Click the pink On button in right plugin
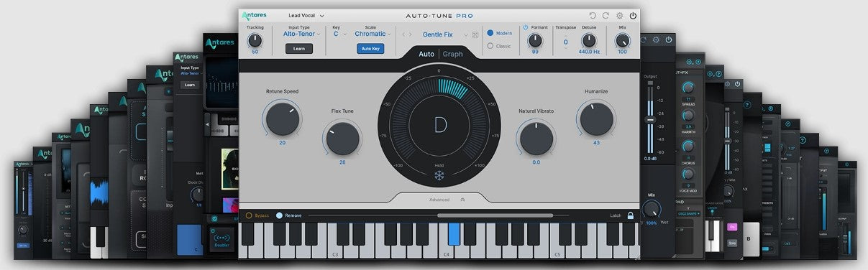The image size is (868, 270). (732, 226)
